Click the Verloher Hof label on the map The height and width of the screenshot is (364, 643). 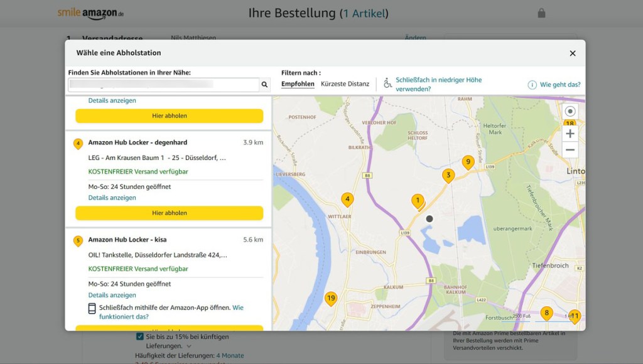pos(379,122)
